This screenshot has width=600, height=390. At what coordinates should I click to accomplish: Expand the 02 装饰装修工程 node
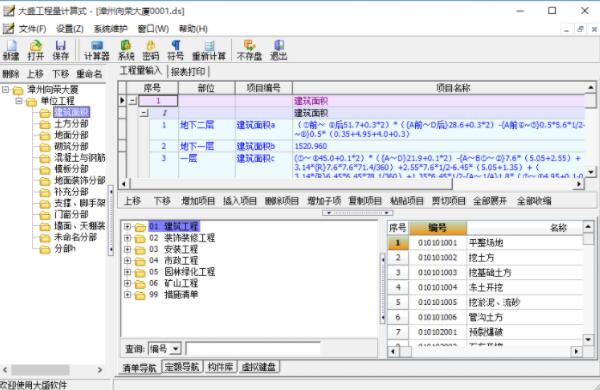(x=127, y=238)
